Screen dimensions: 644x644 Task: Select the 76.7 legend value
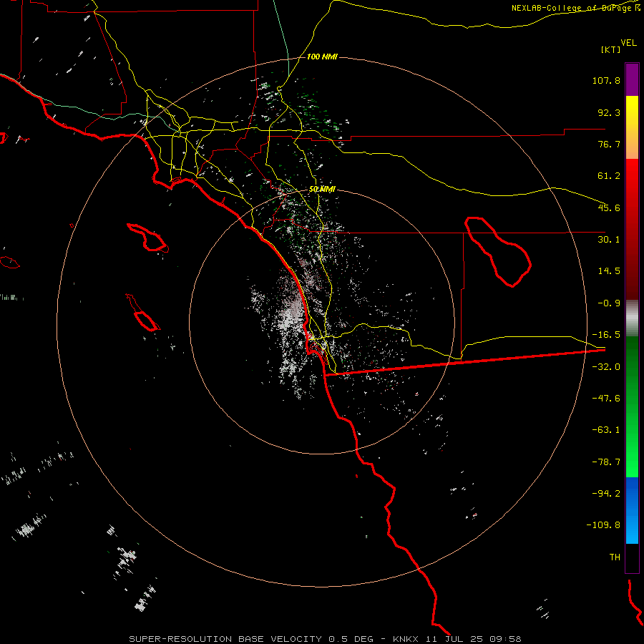(609, 144)
